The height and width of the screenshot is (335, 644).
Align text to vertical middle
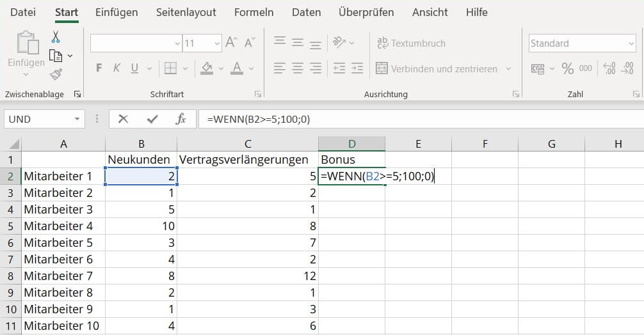[298, 42]
